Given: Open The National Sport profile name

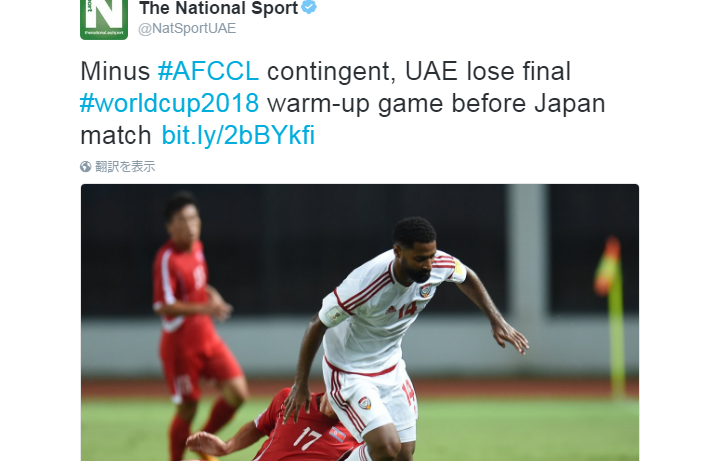Looking at the screenshot, I should [x=218, y=8].
